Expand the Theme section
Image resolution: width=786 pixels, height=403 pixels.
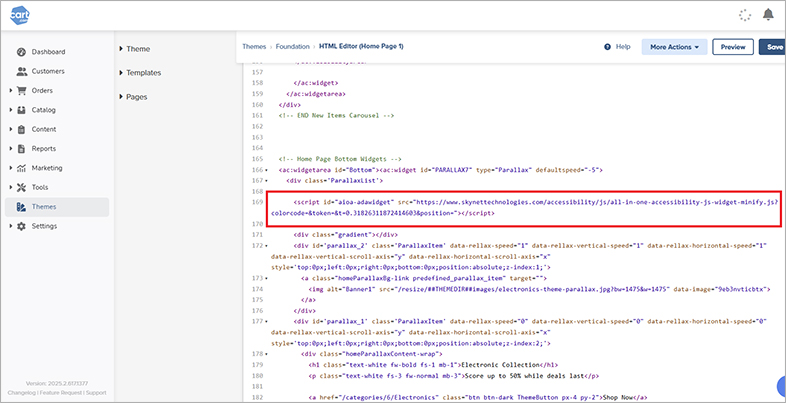click(137, 49)
